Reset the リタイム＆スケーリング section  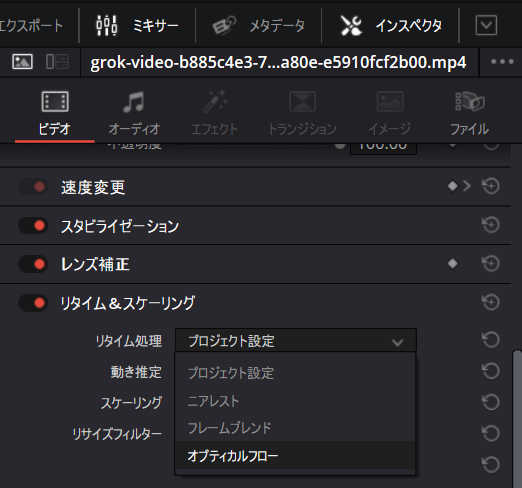491,302
